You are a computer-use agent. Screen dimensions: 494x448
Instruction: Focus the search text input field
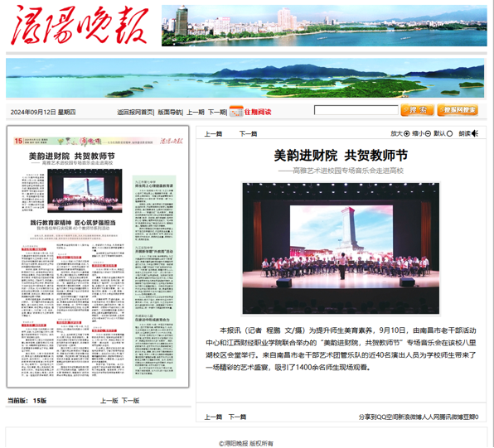[x=356, y=110]
